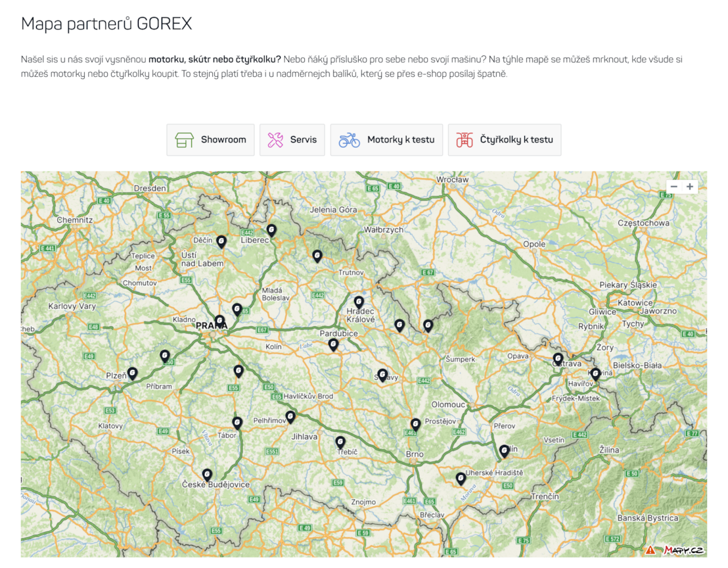The height and width of the screenshot is (568, 728).
Task: Select partner pin at Pardubice
Action: [x=333, y=344]
